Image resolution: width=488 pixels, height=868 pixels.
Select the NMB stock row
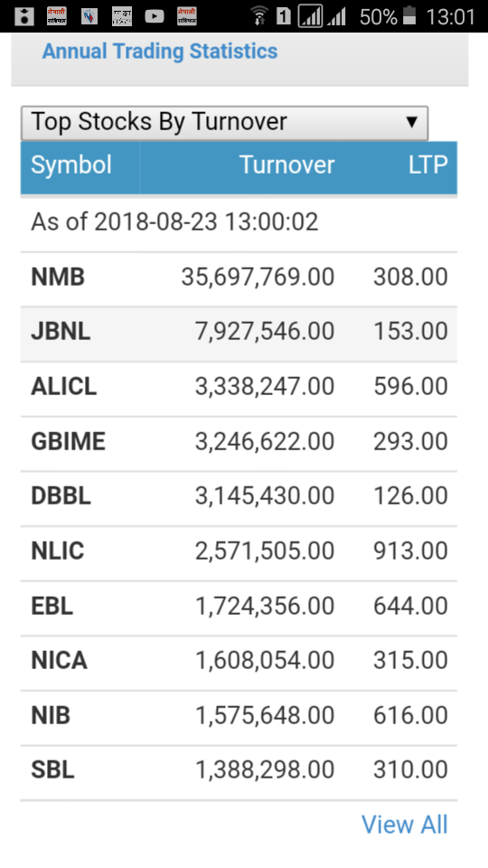point(239,279)
